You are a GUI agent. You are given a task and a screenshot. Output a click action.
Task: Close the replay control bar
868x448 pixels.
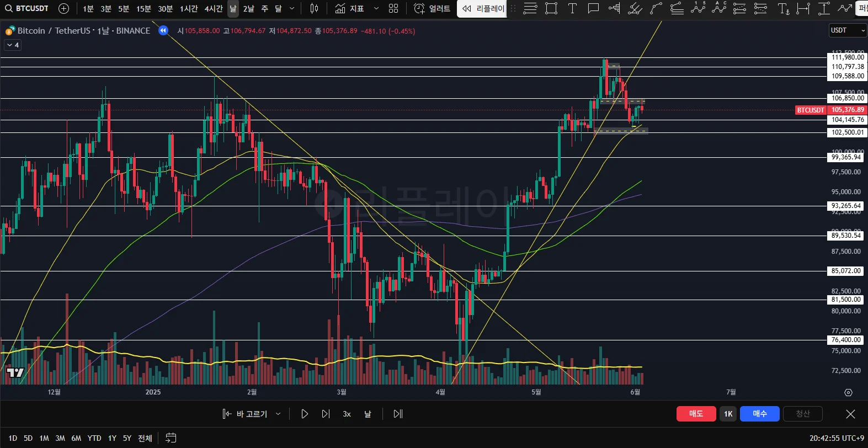point(850,414)
